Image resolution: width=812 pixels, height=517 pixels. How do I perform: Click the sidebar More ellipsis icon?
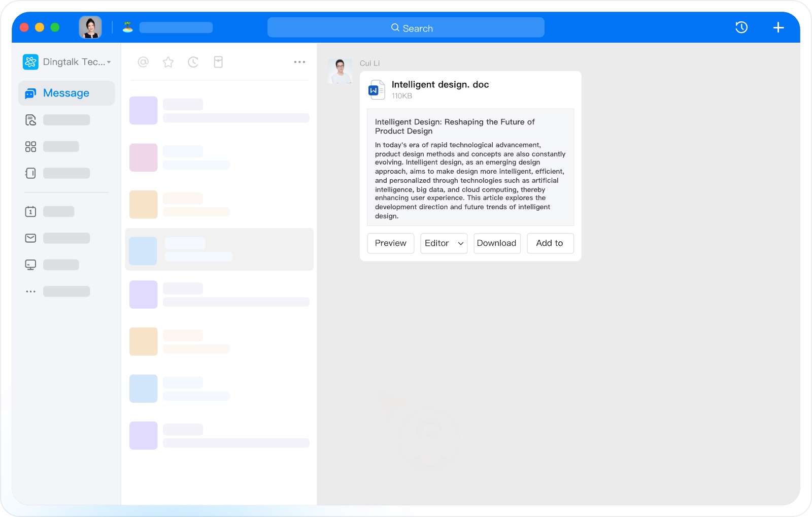(30, 292)
